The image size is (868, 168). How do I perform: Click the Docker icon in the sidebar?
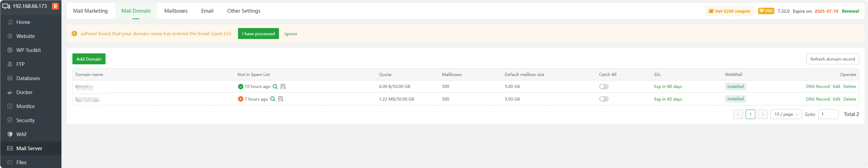pos(10,92)
